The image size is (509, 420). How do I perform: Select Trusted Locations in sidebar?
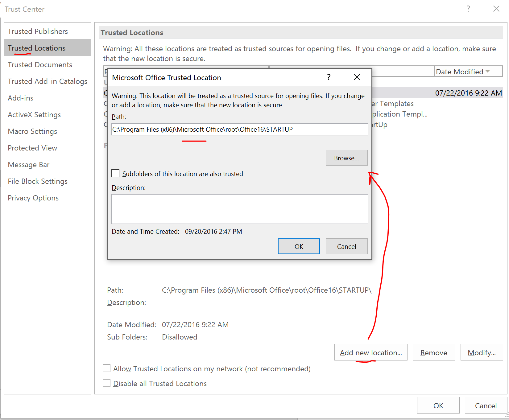(48, 48)
